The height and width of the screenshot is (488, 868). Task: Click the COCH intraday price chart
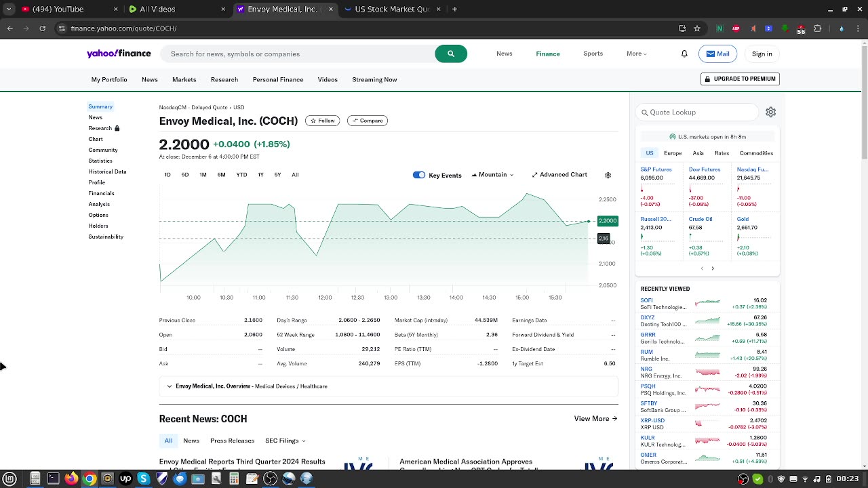point(374,237)
